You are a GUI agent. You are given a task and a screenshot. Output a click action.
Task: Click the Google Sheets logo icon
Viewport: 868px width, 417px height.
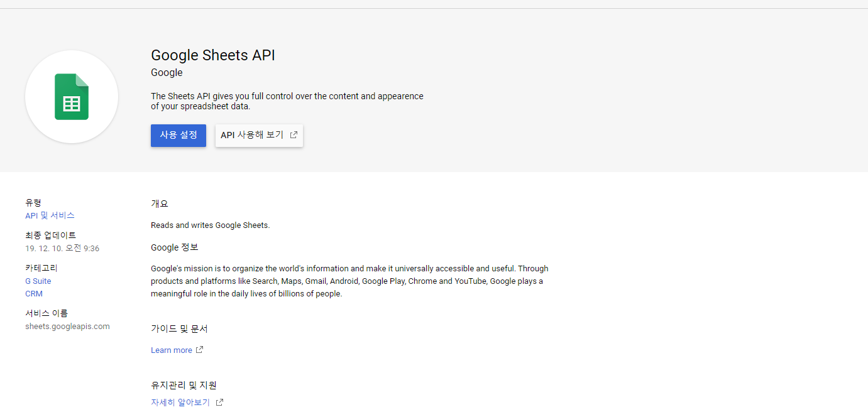(x=72, y=97)
